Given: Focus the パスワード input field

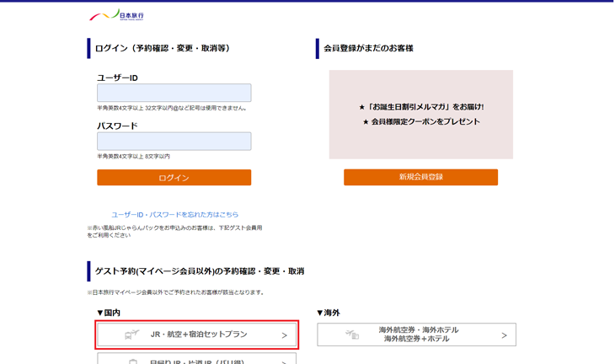Looking at the screenshot, I should point(174,142).
